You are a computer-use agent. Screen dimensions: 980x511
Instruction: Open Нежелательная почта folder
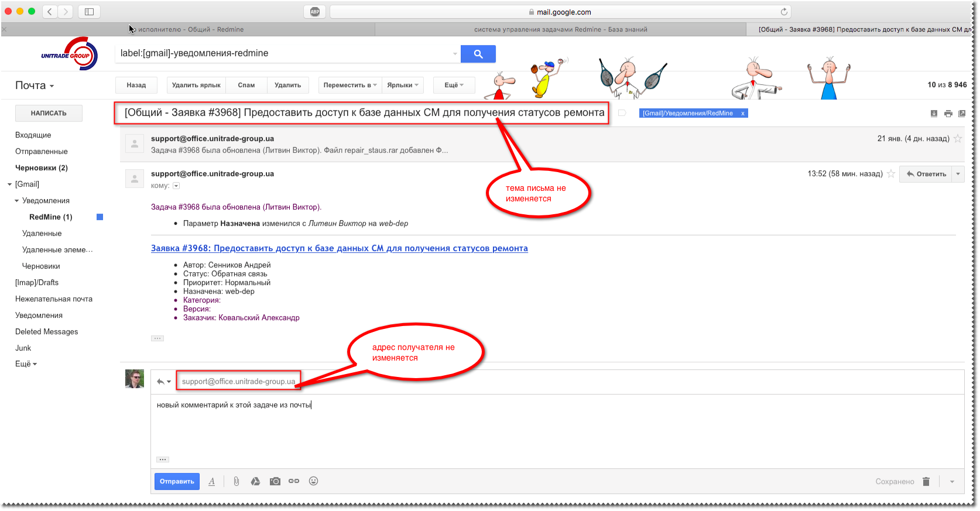click(x=53, y=299)
